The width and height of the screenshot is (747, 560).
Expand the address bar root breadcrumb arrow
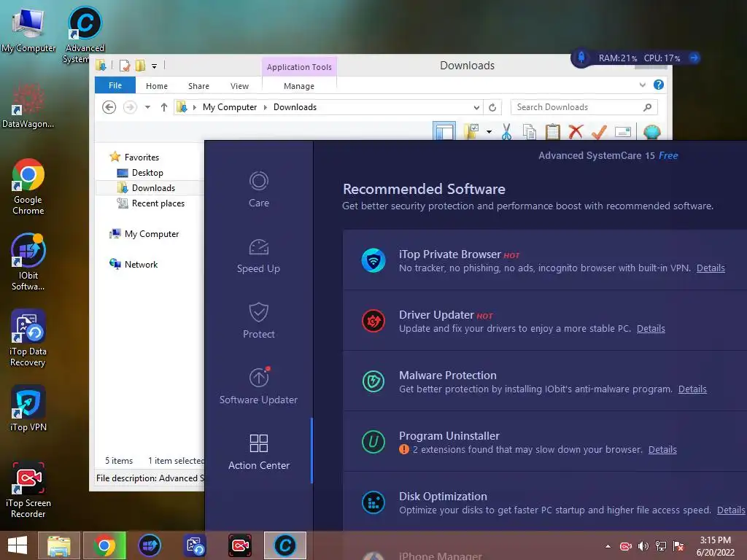tap(194, 107)
